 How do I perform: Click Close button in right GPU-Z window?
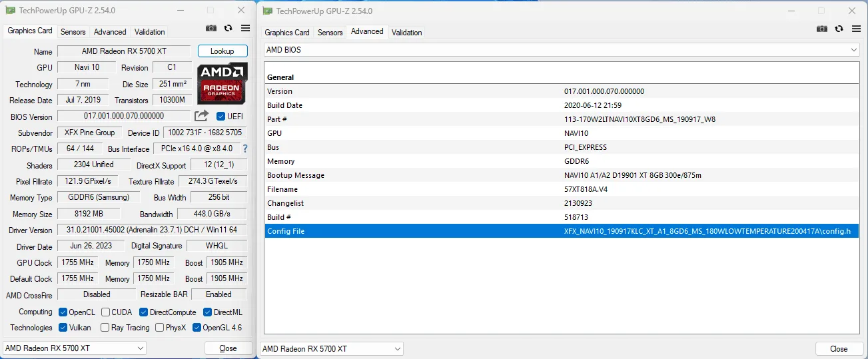point(839,349)
